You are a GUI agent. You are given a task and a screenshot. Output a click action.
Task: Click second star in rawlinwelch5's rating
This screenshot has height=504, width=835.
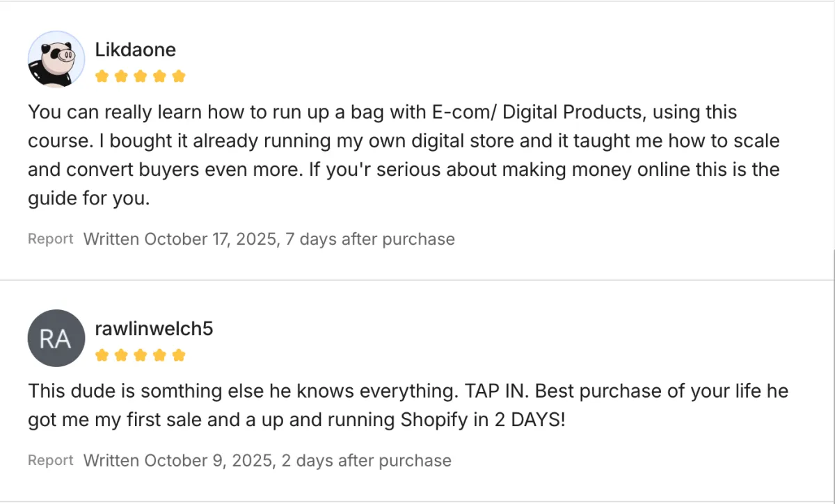[121, 355]
